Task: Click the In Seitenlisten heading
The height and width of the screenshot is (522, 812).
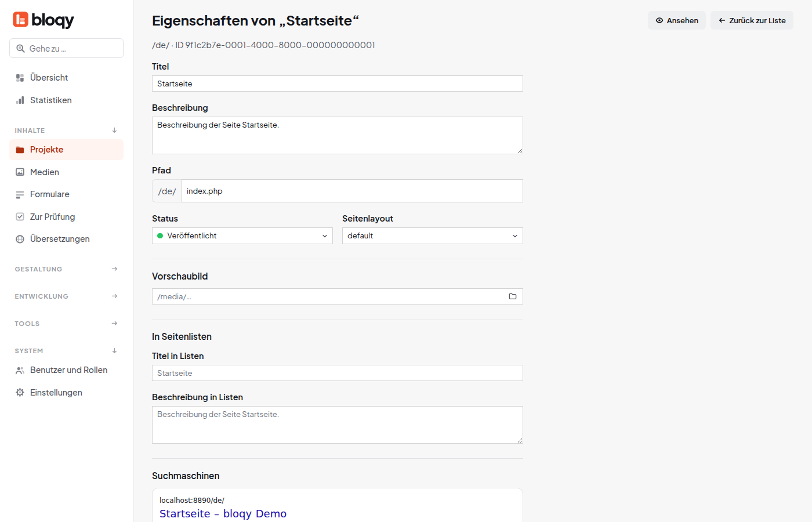Action: pyautogui.click(x=182, y=336)
